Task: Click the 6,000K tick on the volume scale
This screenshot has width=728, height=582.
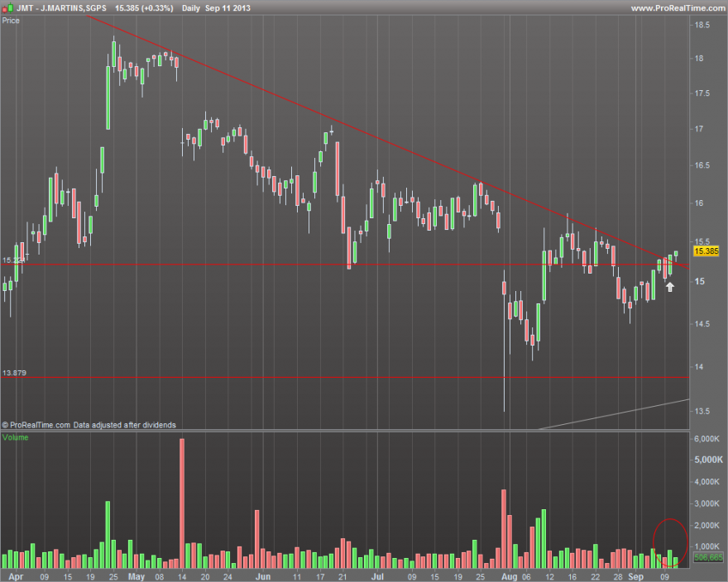Action: [706, 439]
